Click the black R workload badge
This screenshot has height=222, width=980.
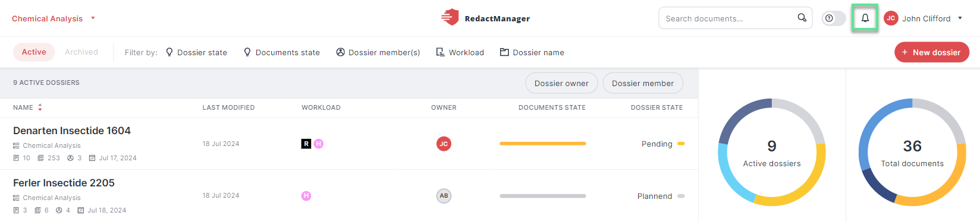306,144
